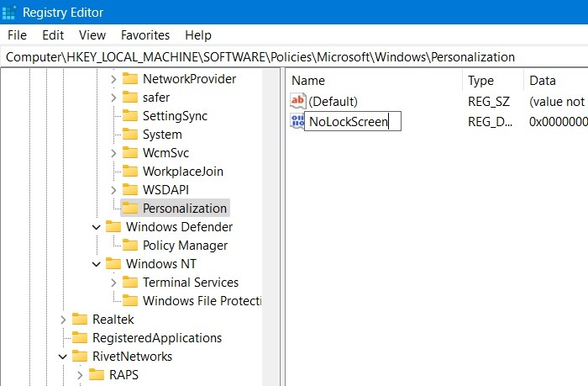Viewport: 588px width, 386px height.
Task: Select the SettingSync folder icon
Action: coord(130,116)
